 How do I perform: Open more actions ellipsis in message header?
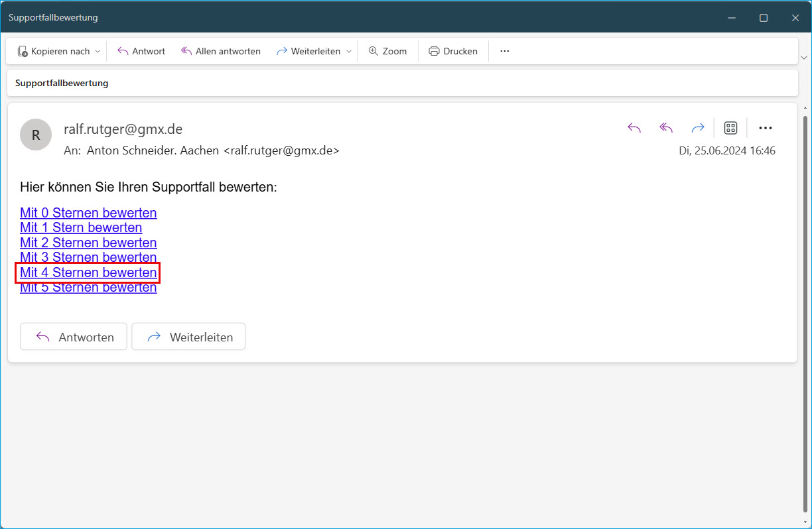(x=765, y=128)
